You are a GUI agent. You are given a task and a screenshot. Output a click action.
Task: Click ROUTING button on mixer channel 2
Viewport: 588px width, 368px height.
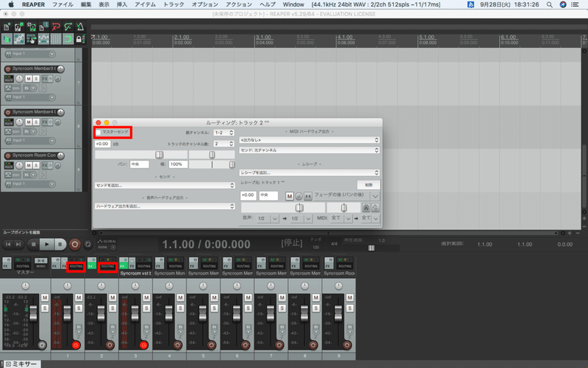(x=107, y=266)
